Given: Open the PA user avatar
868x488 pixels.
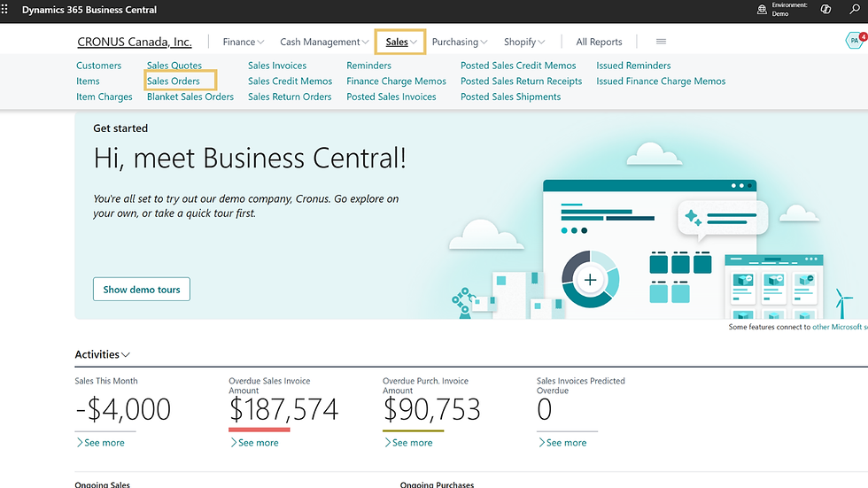Looking at the screenshot, I should coord(854,41).
